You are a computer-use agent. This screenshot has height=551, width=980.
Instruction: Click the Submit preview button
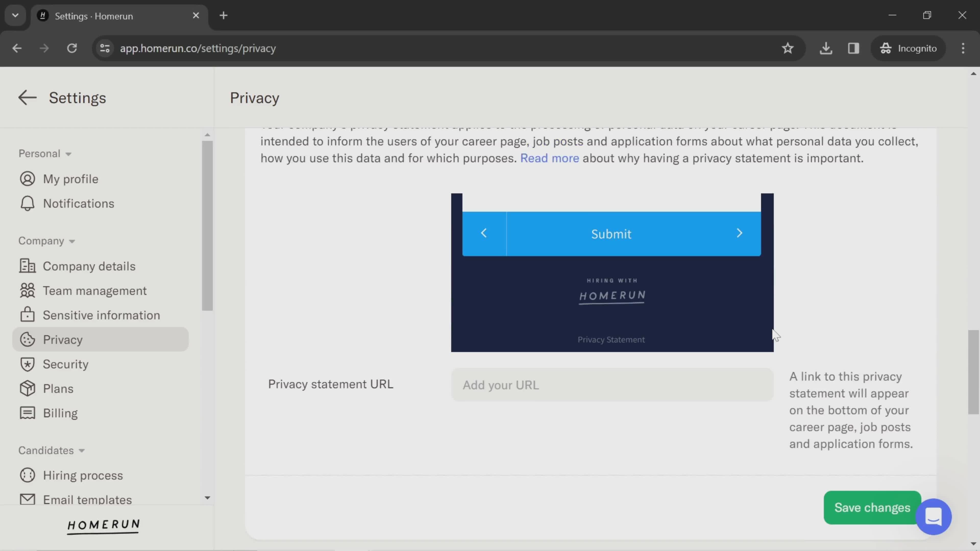pos(611,234)
